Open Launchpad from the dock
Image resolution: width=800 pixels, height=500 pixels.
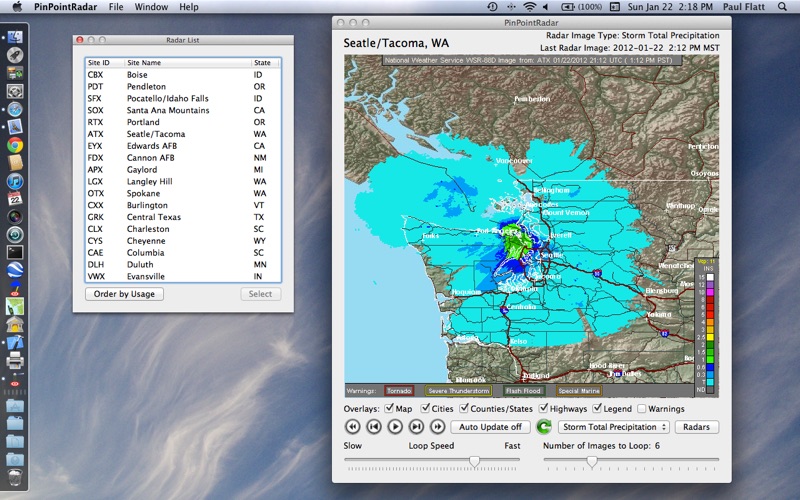point(15,55)
